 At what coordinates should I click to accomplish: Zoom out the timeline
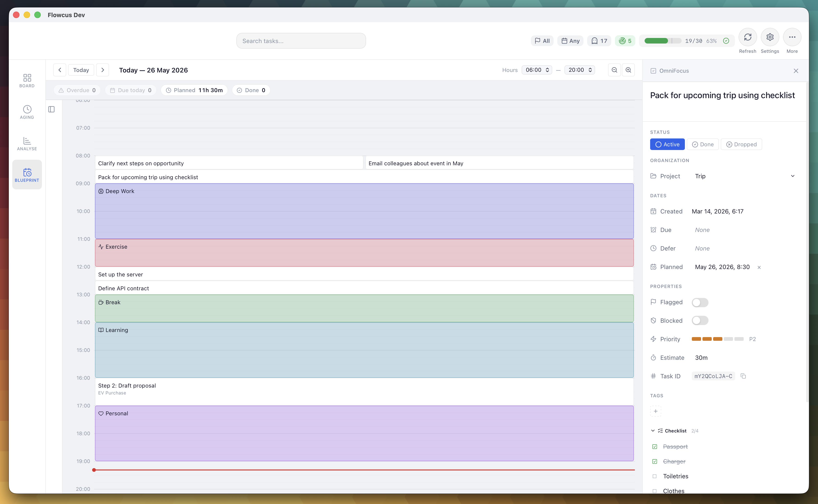pos(614,70)
